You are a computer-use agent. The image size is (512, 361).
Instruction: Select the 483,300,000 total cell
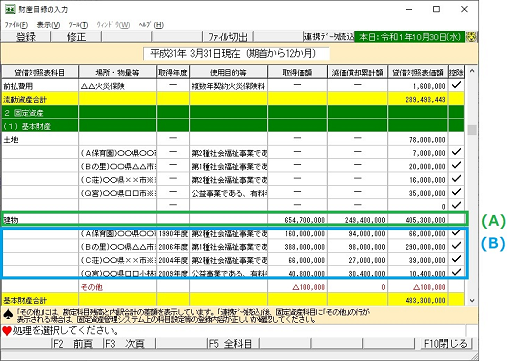click(x=418, y=300)
